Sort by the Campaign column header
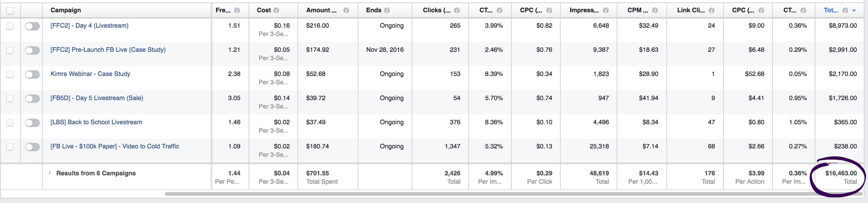This screenshot has width=868, height=203. pyautogui.click(x=66, y=10)
